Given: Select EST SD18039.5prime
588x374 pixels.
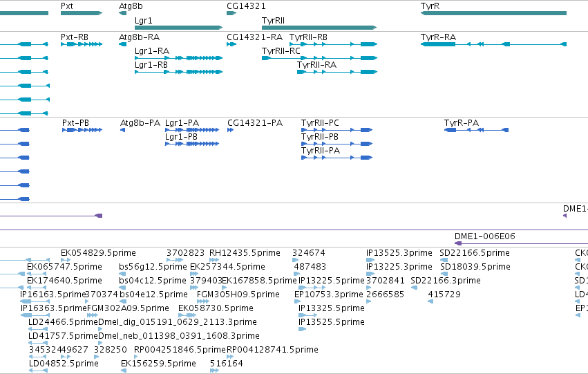Looking at the screenshot, I should click(444, 274).
